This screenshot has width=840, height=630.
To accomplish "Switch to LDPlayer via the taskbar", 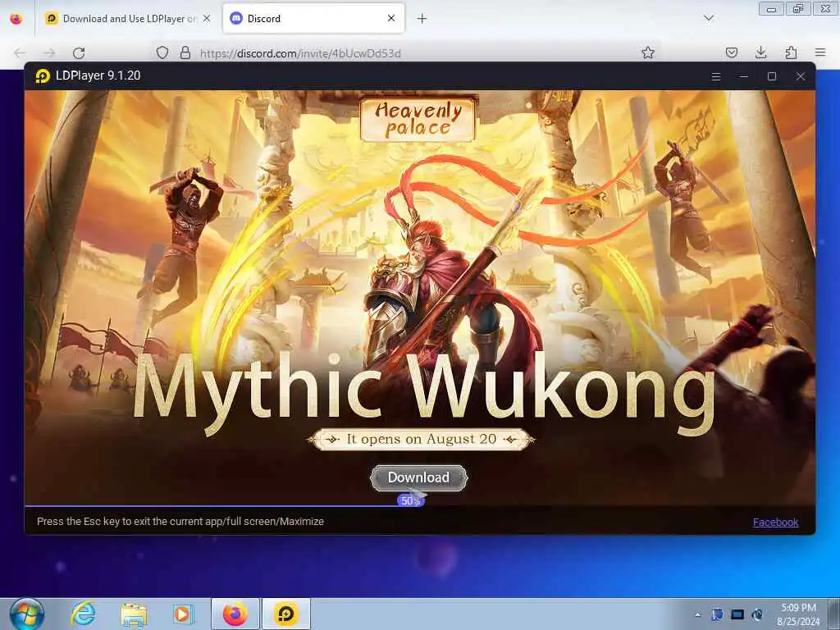I will (286, 614).
